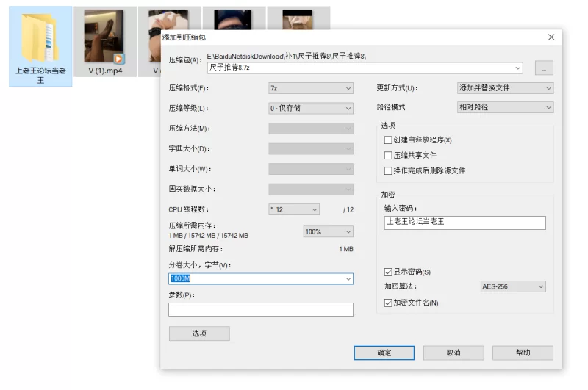
Task: Click the password field 上老王论坛当老王
Action: [465, 223]
